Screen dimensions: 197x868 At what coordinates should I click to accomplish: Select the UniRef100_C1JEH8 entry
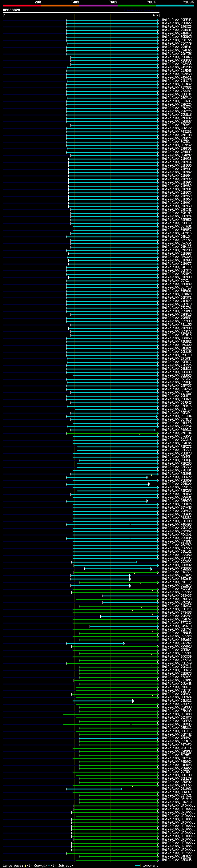(177, 71)
